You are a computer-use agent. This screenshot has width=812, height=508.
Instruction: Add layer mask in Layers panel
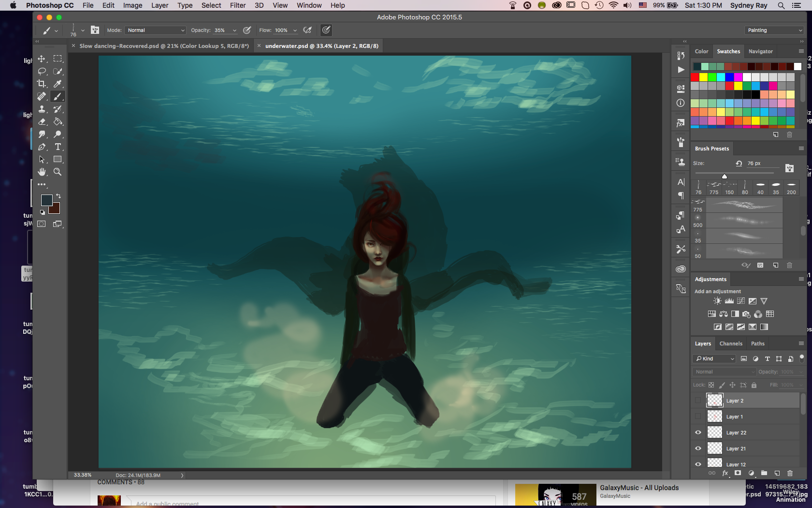[738, 473]
